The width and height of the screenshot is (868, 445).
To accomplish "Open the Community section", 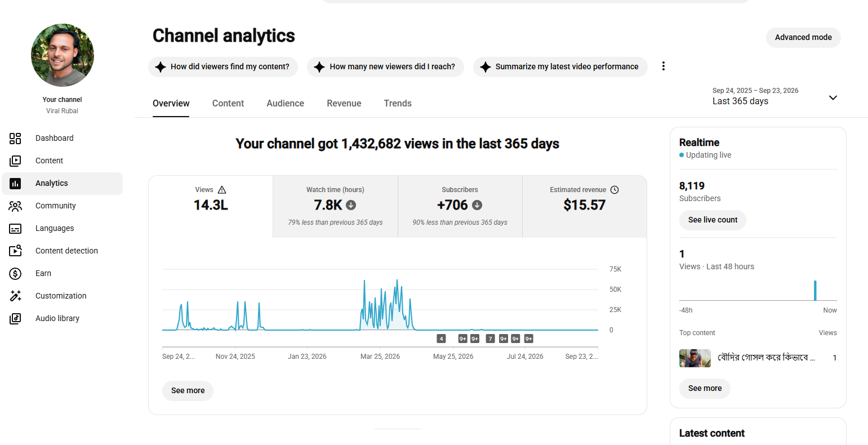I will (62, 206).
